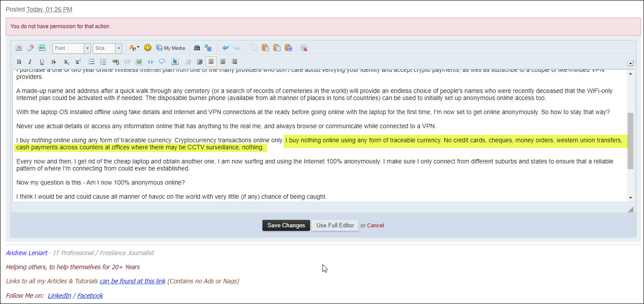
Task: Click the Today, 01:26 PM timestamp
Action: click(x=49, y=9)
